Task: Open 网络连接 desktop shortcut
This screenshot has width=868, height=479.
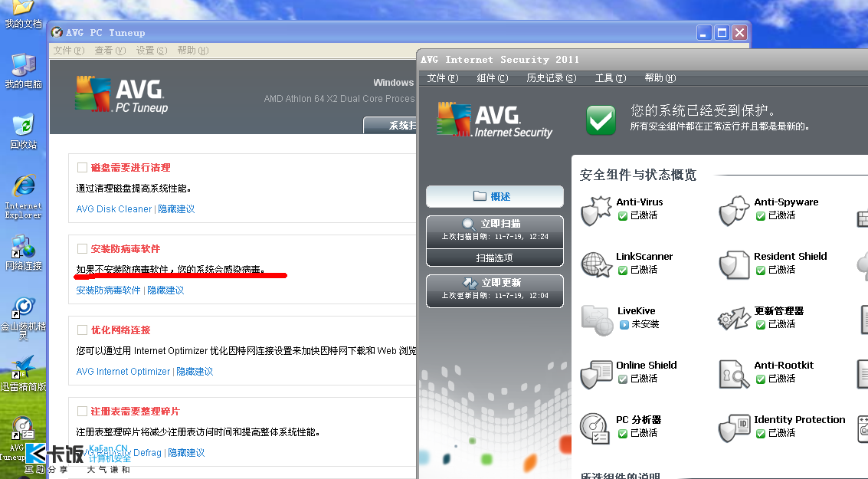Action: click(x=23, y=252)
